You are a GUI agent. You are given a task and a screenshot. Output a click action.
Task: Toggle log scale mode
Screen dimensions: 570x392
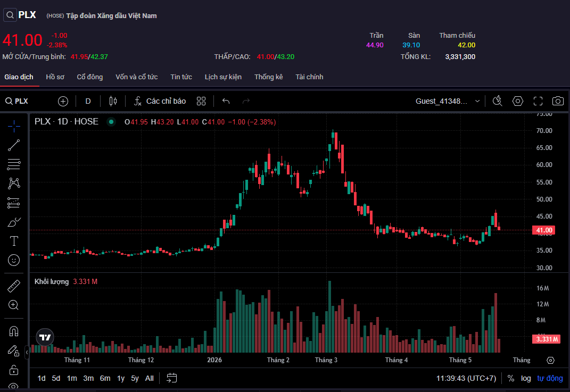[526, 378]
